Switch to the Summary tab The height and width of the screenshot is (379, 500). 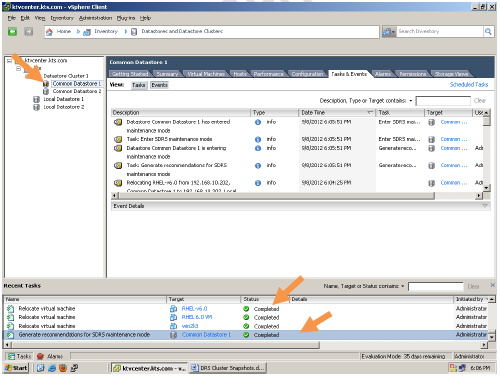click(x=167, y=74)
